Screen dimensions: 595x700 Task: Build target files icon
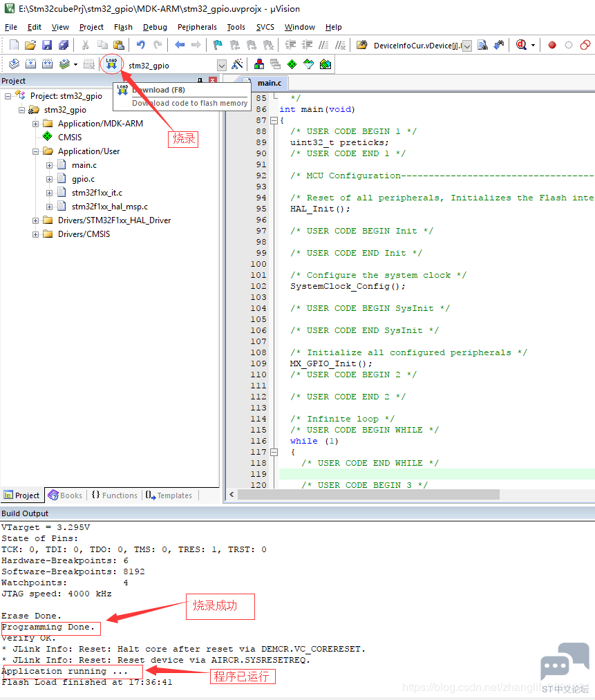[31, 64]
